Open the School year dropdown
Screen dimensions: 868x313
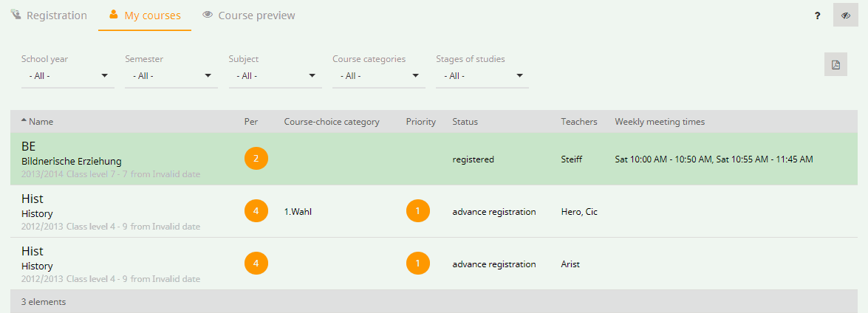pos(67,76)
